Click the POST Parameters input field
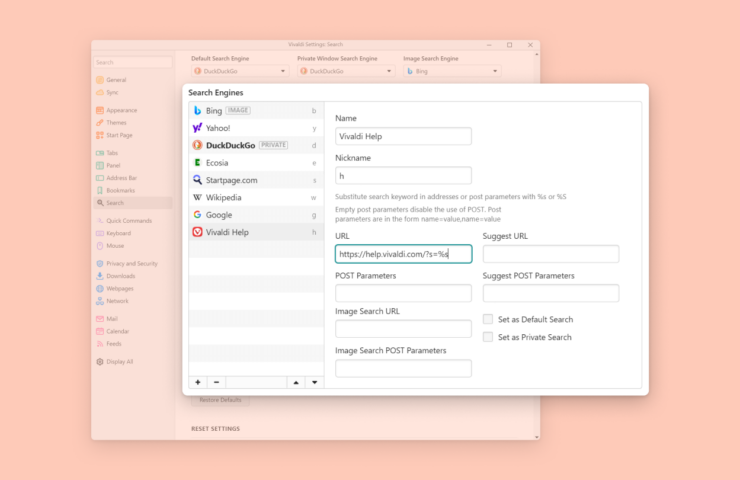740x480 pixels. [403, 293]
